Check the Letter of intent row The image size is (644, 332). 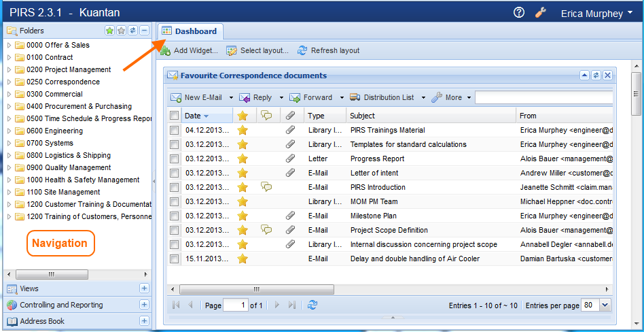click(x=174, y=173)
